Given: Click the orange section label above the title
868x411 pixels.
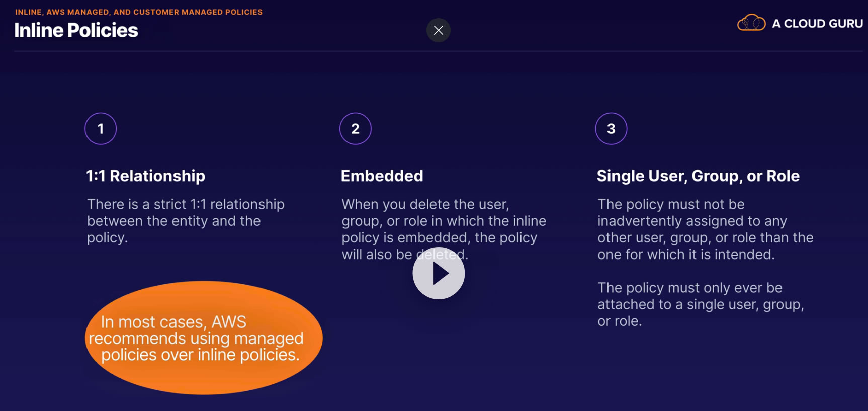Looking at the screenshot, I should click(x=139, y=12).
